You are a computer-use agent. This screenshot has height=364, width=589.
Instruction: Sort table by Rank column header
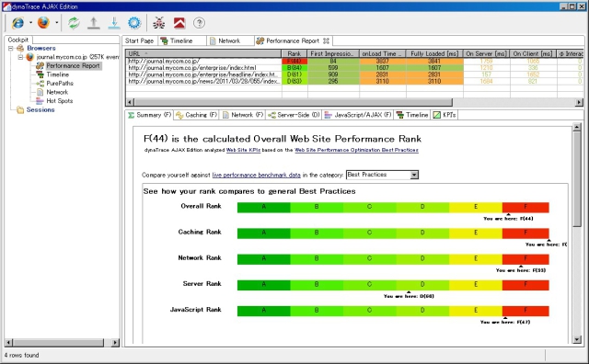[294, 53]
